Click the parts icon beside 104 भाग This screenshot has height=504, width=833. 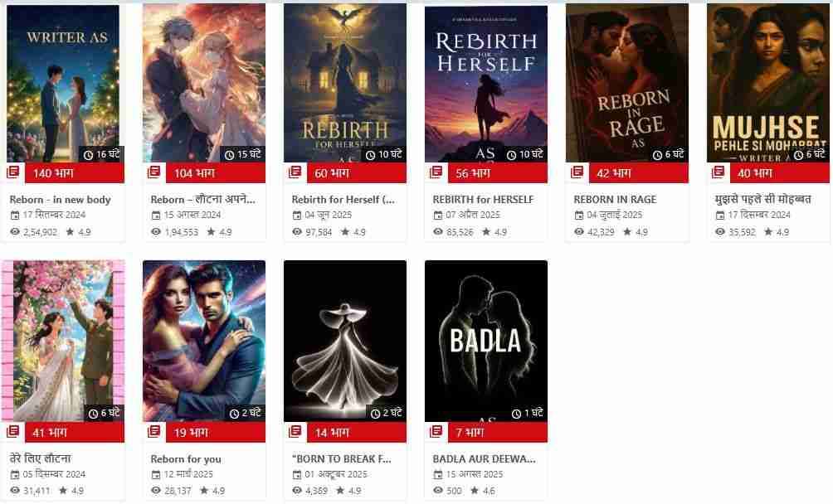click(x=154, y=172)
